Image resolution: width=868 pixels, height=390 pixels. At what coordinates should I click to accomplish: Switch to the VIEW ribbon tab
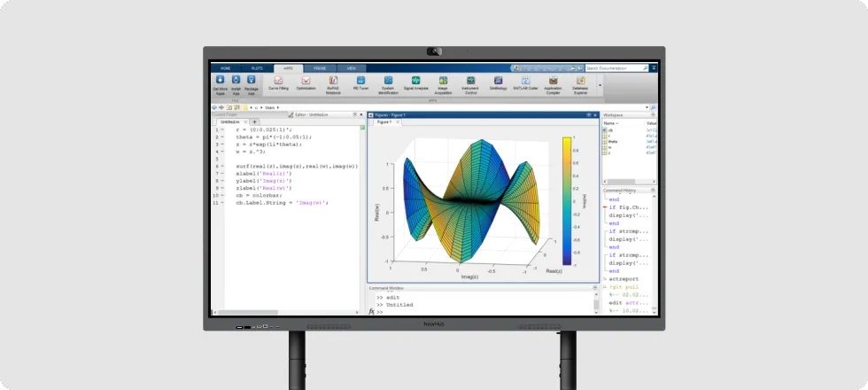point(352,68)
